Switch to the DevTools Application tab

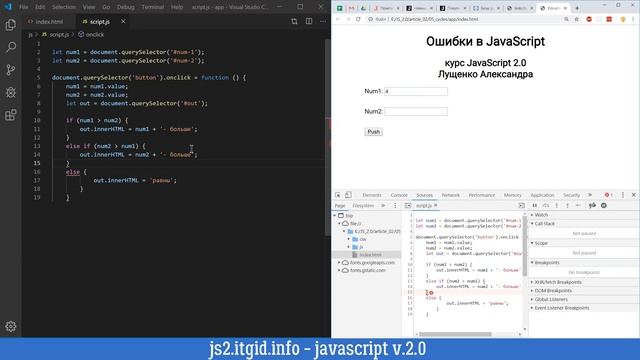pos(542,195)
